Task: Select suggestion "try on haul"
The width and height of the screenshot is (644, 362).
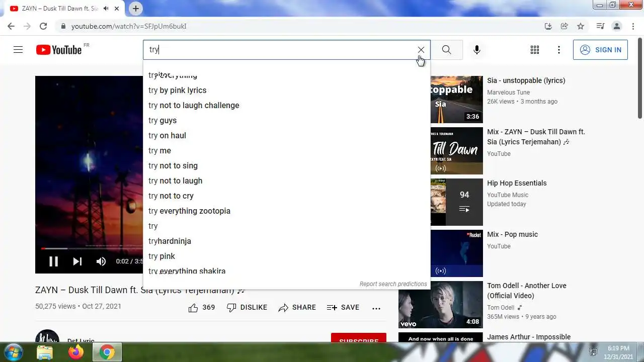Action: [x=287, y=136]
